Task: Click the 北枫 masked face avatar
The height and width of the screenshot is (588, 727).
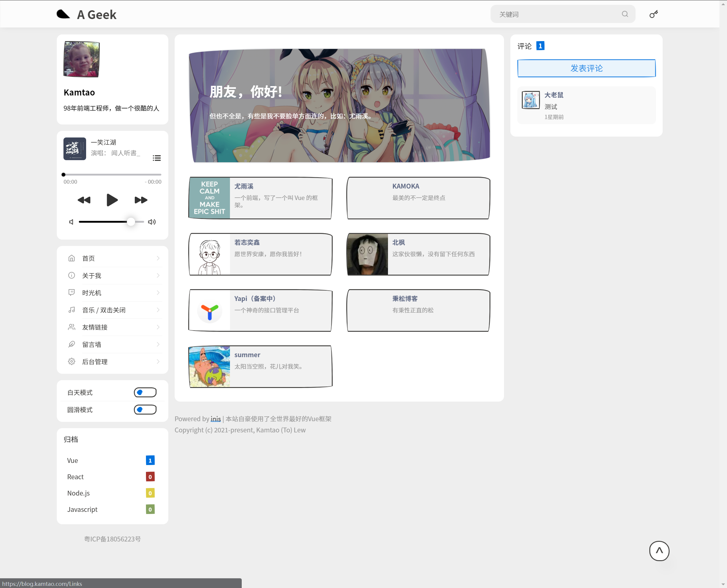Action: tap(367, 255)
